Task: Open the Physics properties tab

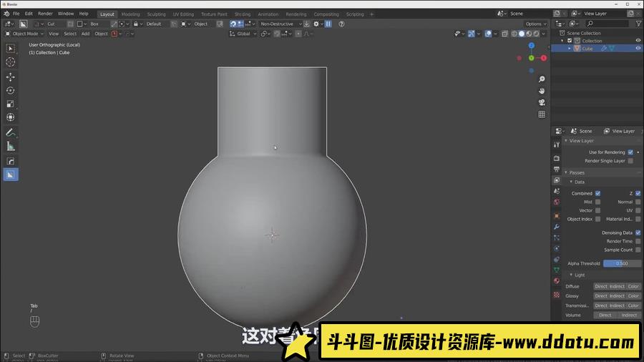Action: point(557,249)
